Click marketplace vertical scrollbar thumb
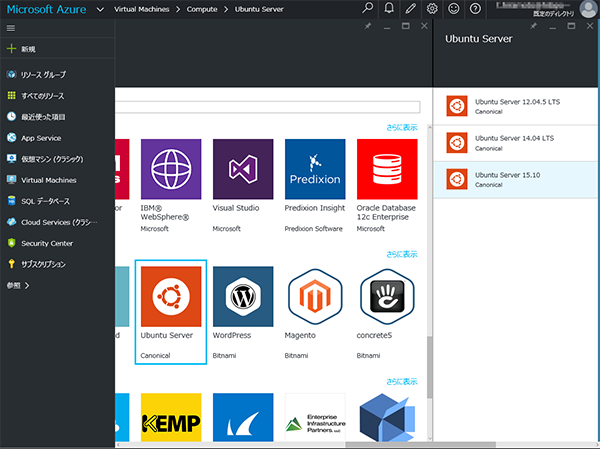This screenshot has height=449, width=600. click(429, 367)
